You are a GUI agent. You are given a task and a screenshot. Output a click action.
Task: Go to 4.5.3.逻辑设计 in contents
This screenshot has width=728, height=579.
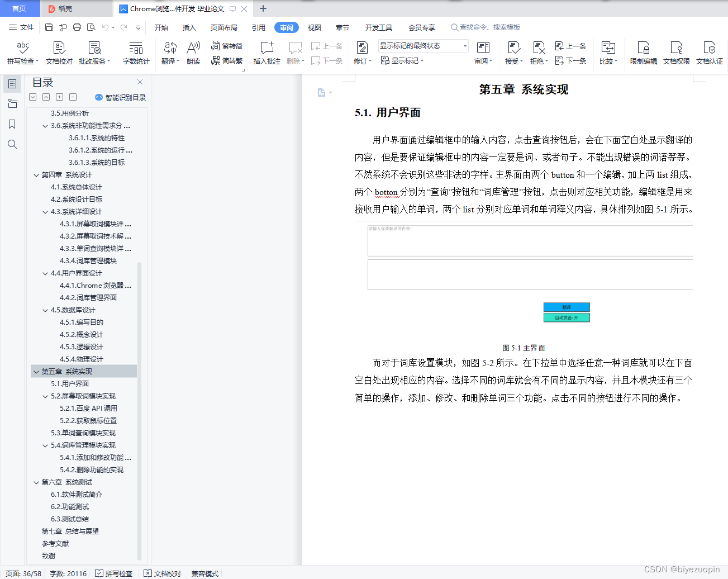tap(82, 347)
